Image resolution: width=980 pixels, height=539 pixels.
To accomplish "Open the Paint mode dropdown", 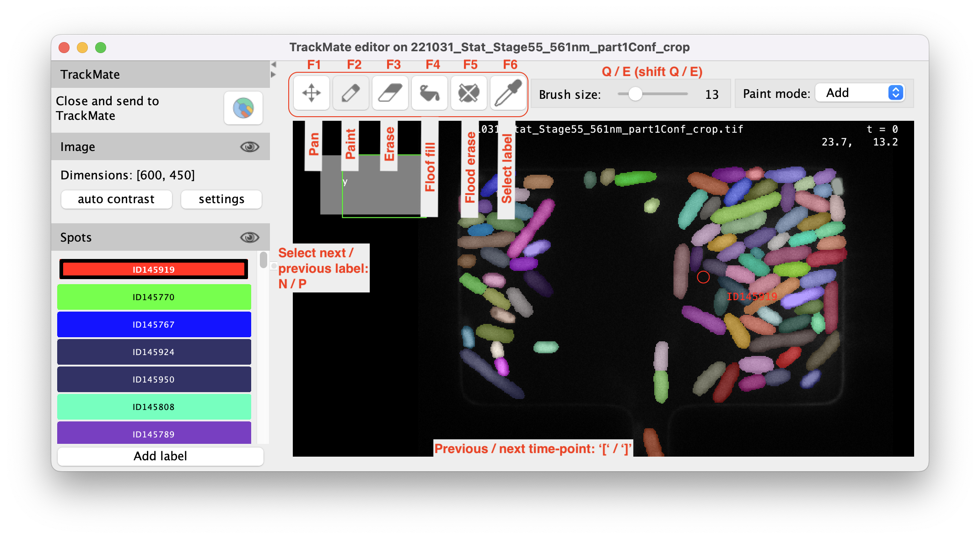I will (x=860, y=92).
